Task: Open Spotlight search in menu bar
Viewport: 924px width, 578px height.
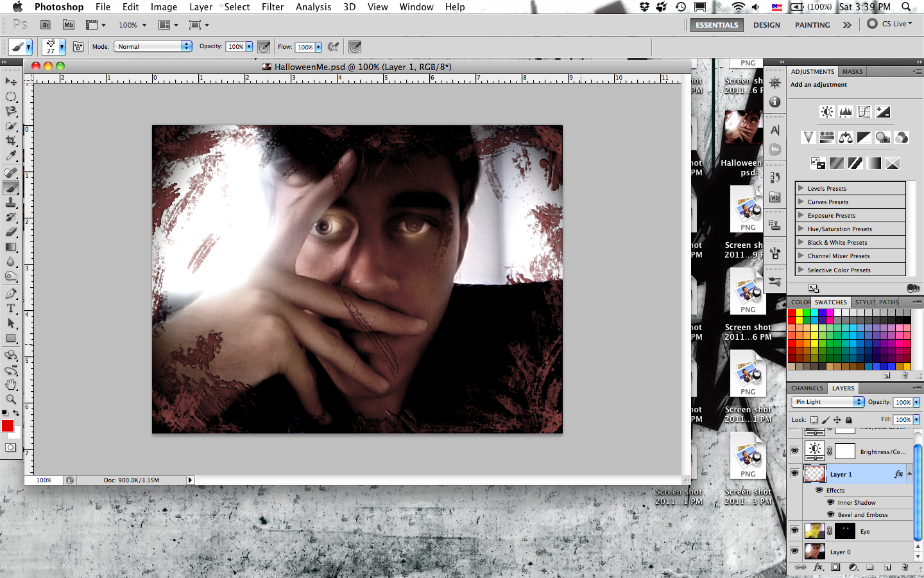Action: point(906,7)
